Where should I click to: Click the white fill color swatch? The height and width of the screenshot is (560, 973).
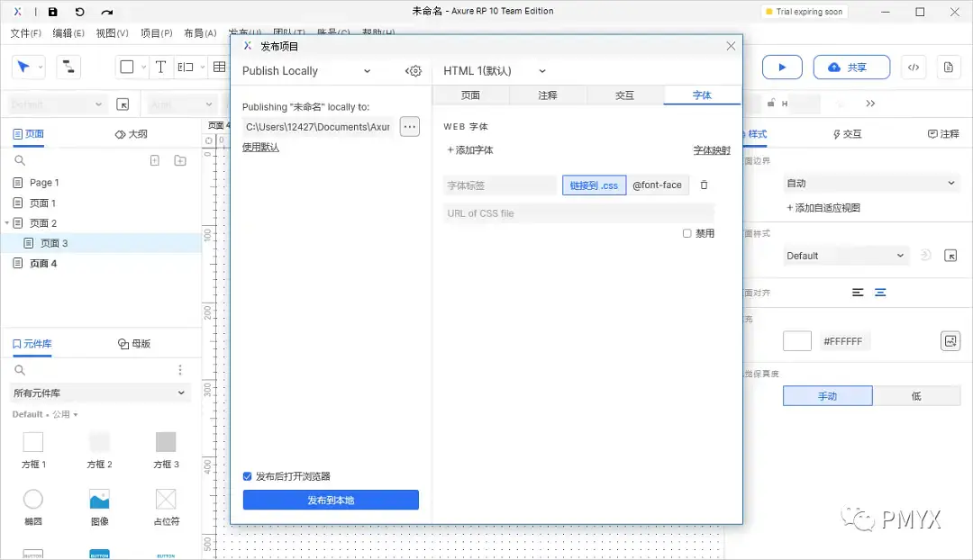tap(796, 340)
